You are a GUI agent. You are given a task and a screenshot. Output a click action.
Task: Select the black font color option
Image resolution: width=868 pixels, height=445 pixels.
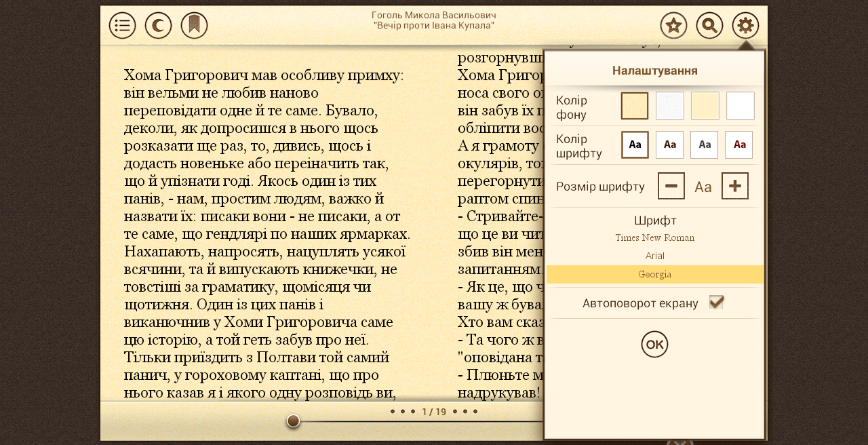(x=635, y=144)
